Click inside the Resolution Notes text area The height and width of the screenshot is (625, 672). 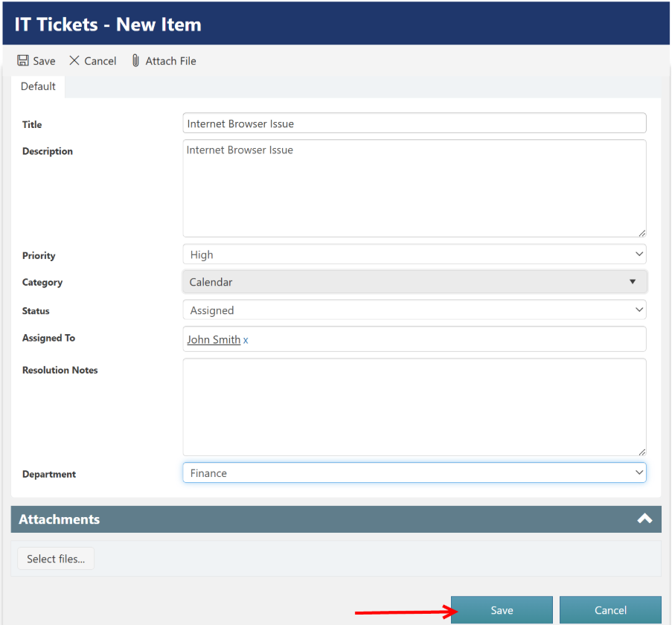414,407
